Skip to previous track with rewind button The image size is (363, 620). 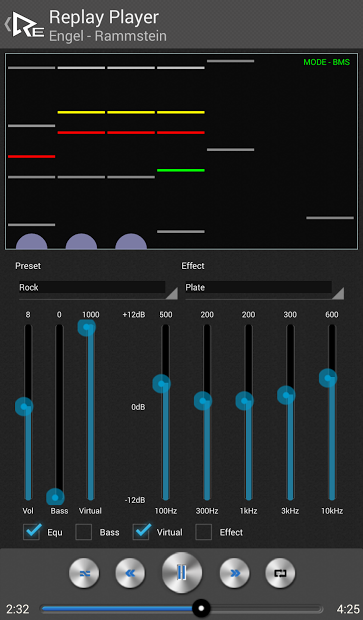tap(130, 573)
